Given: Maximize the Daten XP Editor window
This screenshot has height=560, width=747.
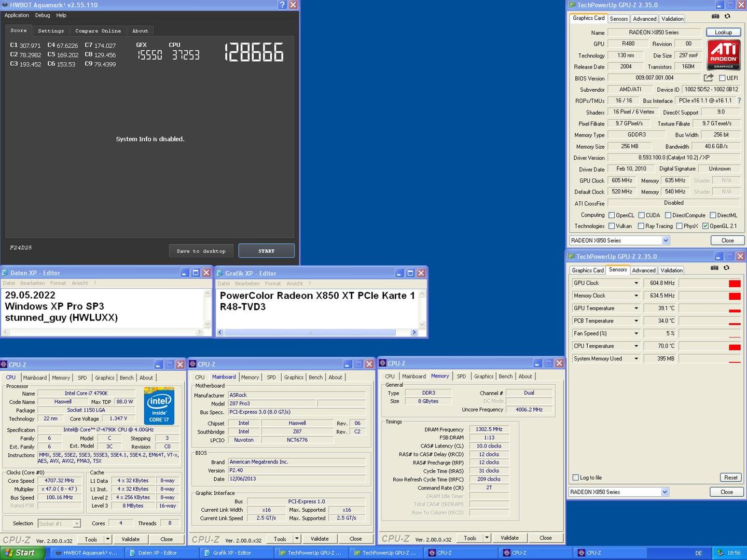Looking at the screenshot, I should click(x=196, y=273).
